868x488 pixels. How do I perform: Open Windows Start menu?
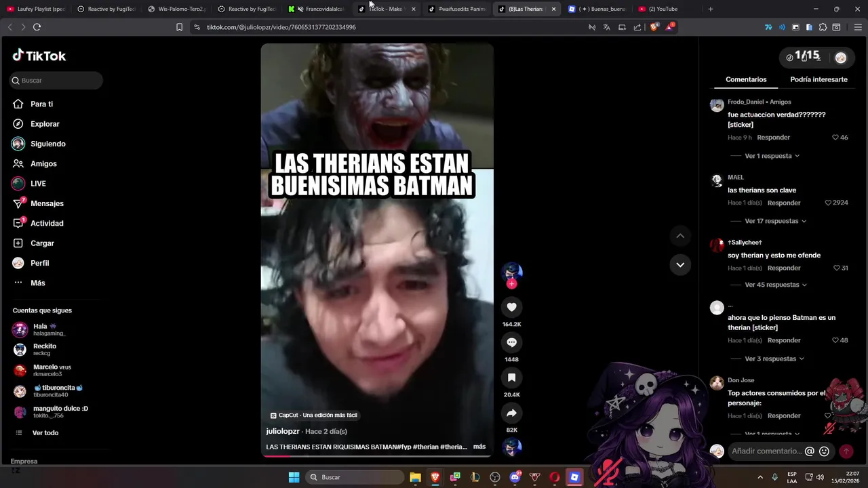294,477
